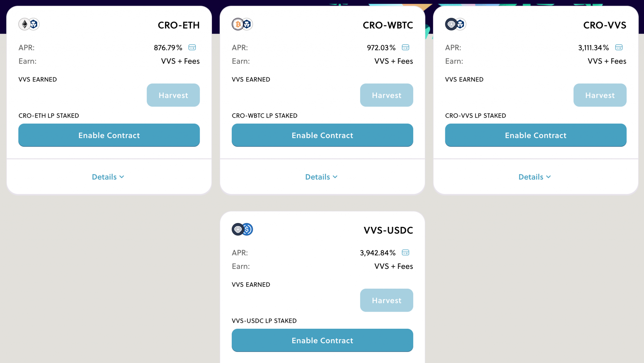Viewport: 644px width, 363px height.
Task: Open the APR calculator for VVS-USDC
Action: [x=405, y=253]
